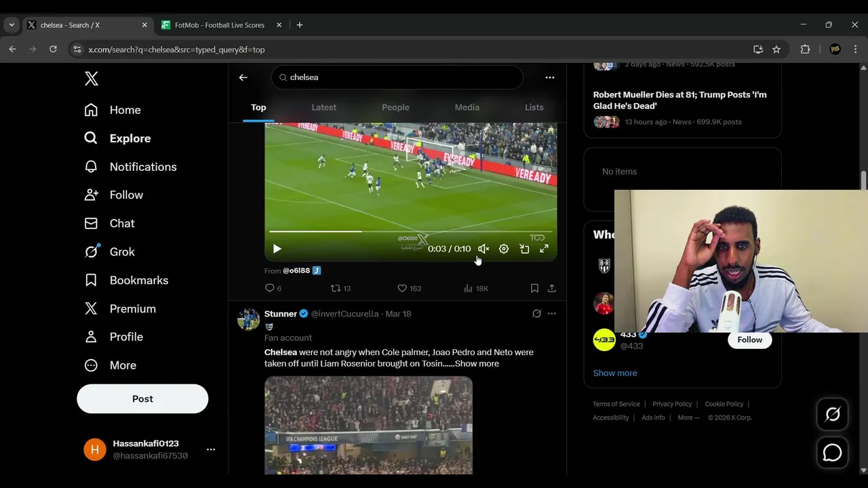The width and height of the screenshot is (868, 488).
Task: Open Notifications bell item
Action: (130, 167)
